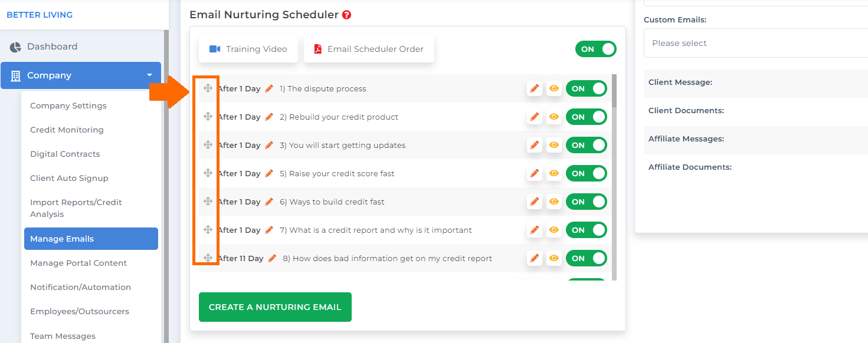Click move handle for Ways to build credit fast

(208, 202)
